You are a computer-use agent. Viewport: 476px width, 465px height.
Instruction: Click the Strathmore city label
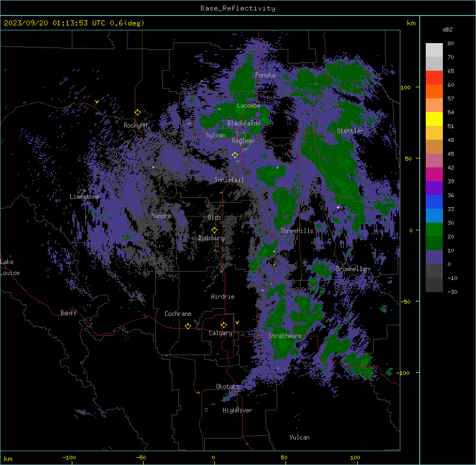tap(285, 336)
